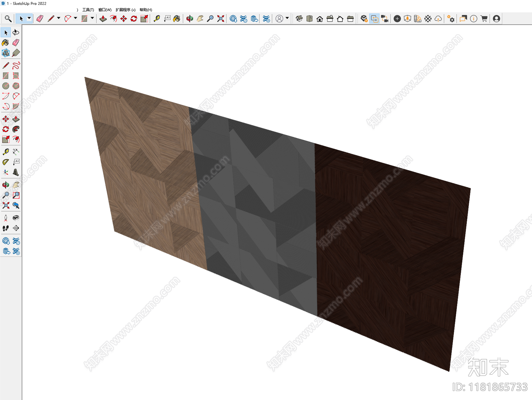Expand the shapes tool dropdown arrow

[x=92, y=19]
